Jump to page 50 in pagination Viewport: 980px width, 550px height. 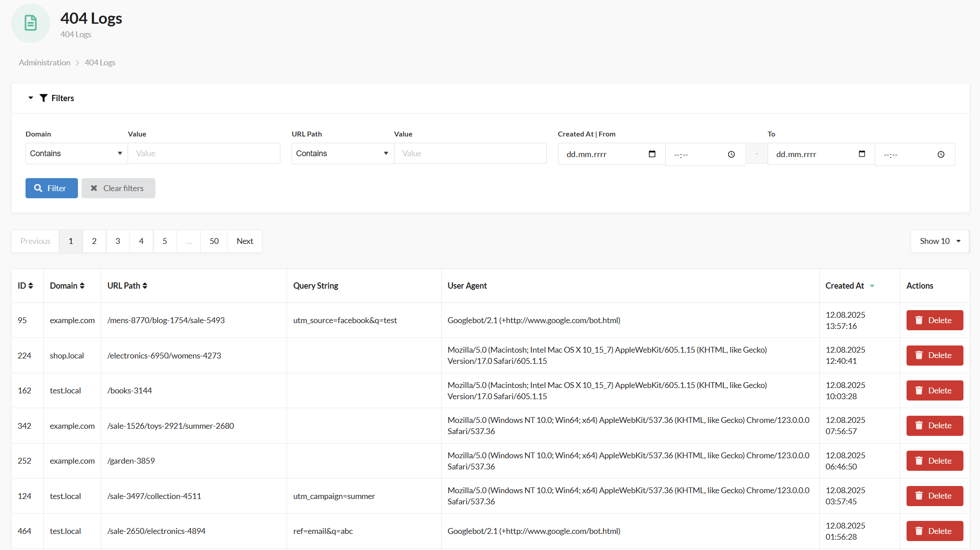[214, 241]
